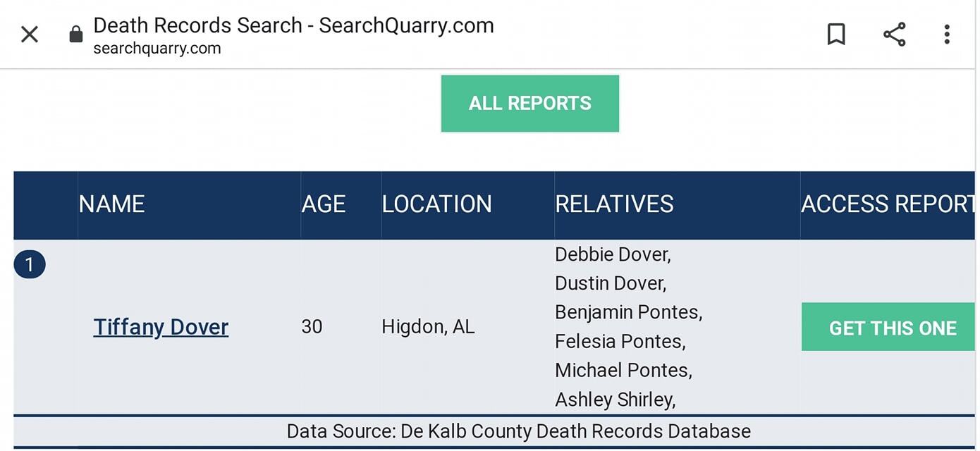This screenshot has height=451, width=980.
Task: Tap the AGE column header
Action: 323,204
